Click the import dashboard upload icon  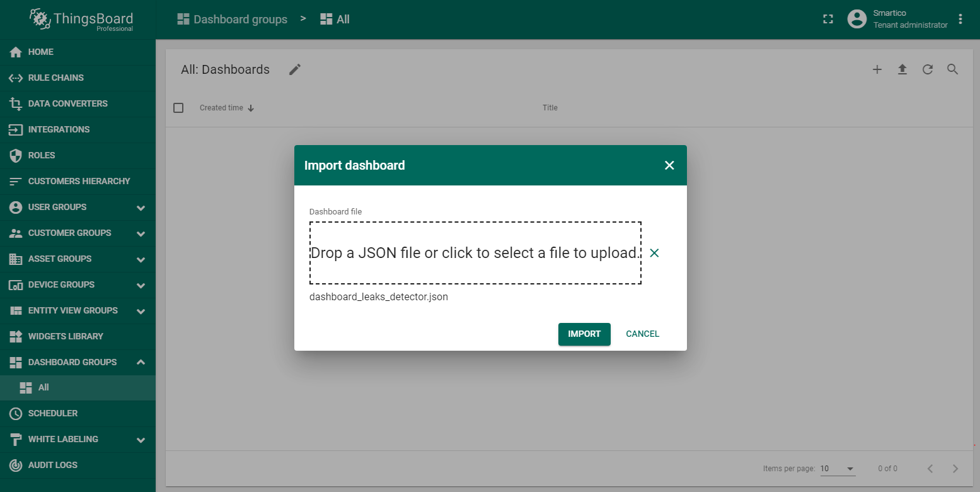[x=902, y=70]
